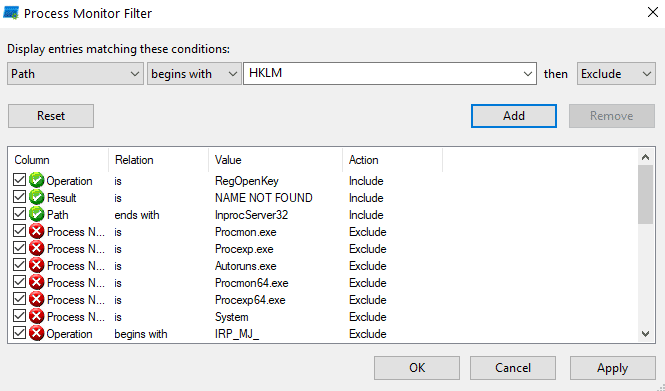Click the Value column header
This screenshot has height=391, width=665.
tap(276, 160)
